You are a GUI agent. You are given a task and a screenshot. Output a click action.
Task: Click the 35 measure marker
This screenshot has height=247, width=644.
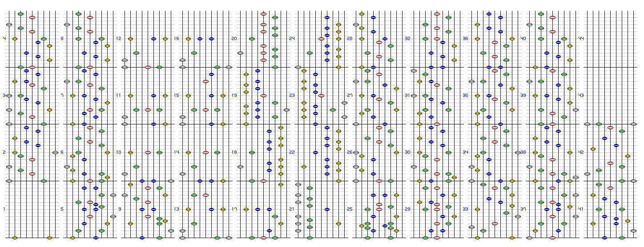[465, 96]
